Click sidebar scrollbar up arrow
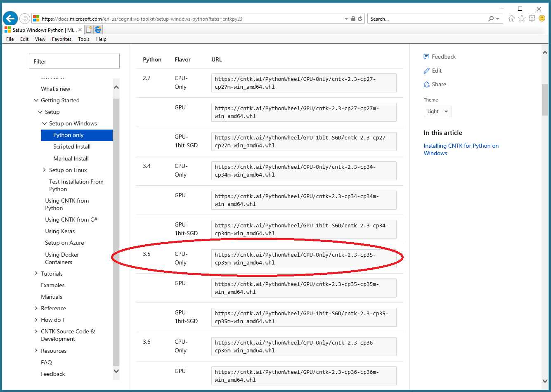This screenshot has width=551, height=392. (x=116, y=87)
